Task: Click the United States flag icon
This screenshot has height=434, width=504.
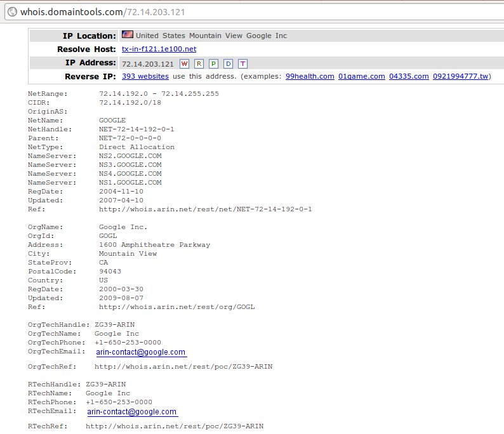Action: pos(128,34)
